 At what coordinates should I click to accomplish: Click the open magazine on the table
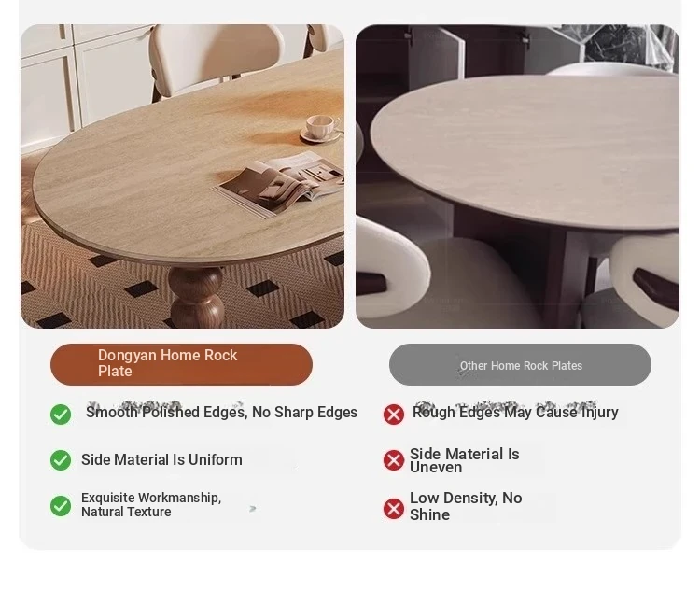(x=280, y=184)
